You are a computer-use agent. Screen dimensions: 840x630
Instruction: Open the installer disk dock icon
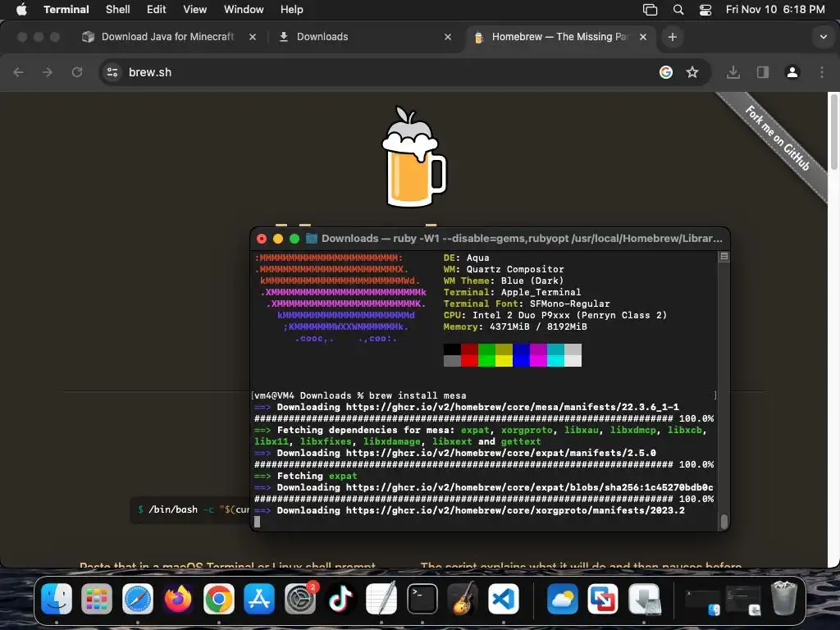[x=644, y=598]
